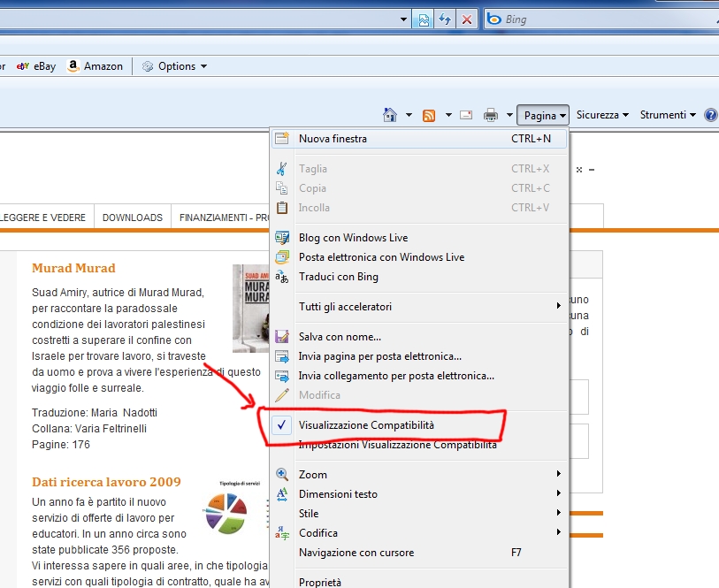Click the Refresh icon in address bar
Screen dimensions: 719x588
coord(445,19)
